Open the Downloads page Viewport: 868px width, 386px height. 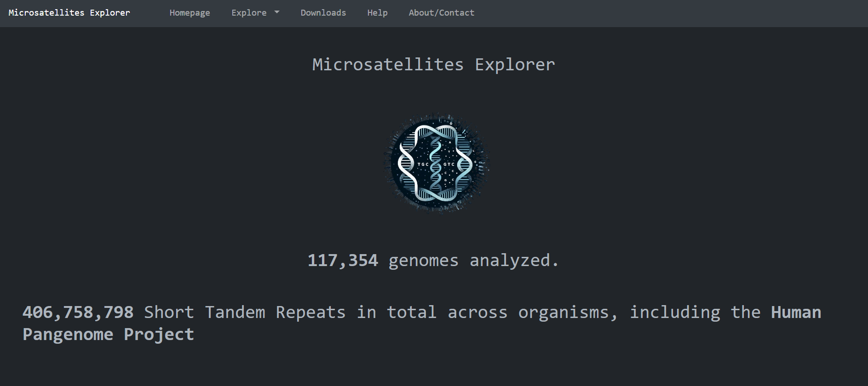point(323,13)
